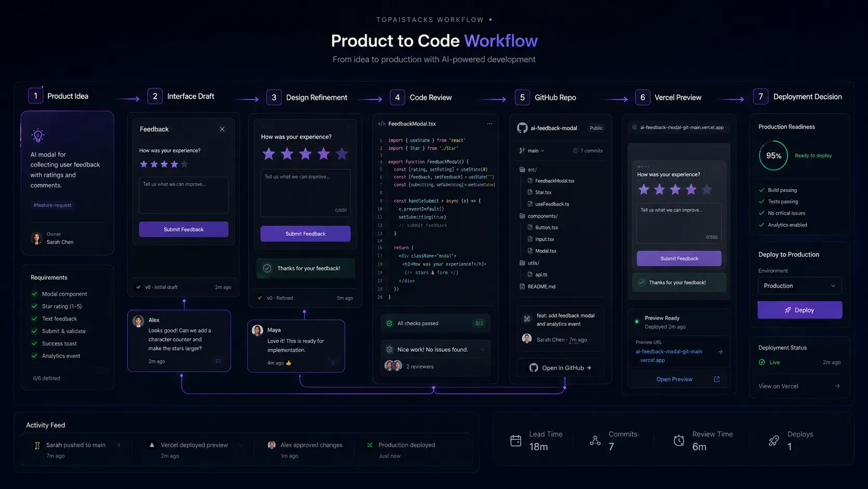
Task: Select the Code Review step
Action: click(421, 97)
